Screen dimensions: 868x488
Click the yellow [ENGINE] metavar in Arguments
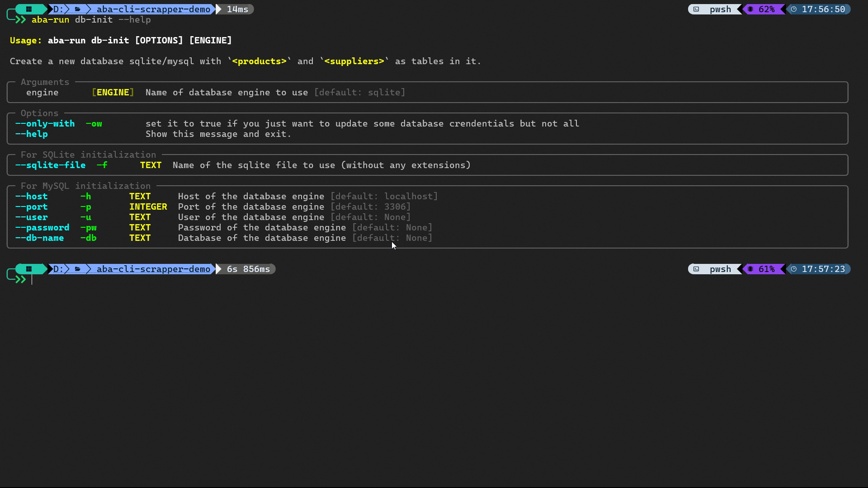(x=113, y=92)
